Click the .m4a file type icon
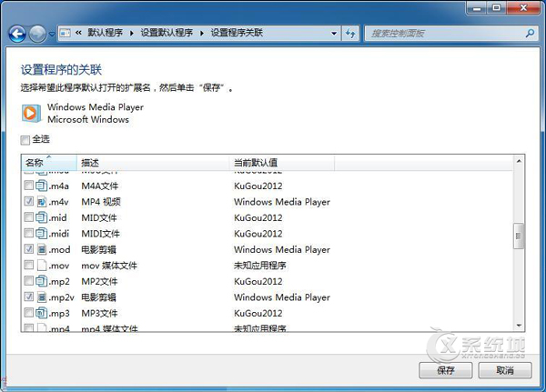Screen dimensions: 546x392 point(42,186)
